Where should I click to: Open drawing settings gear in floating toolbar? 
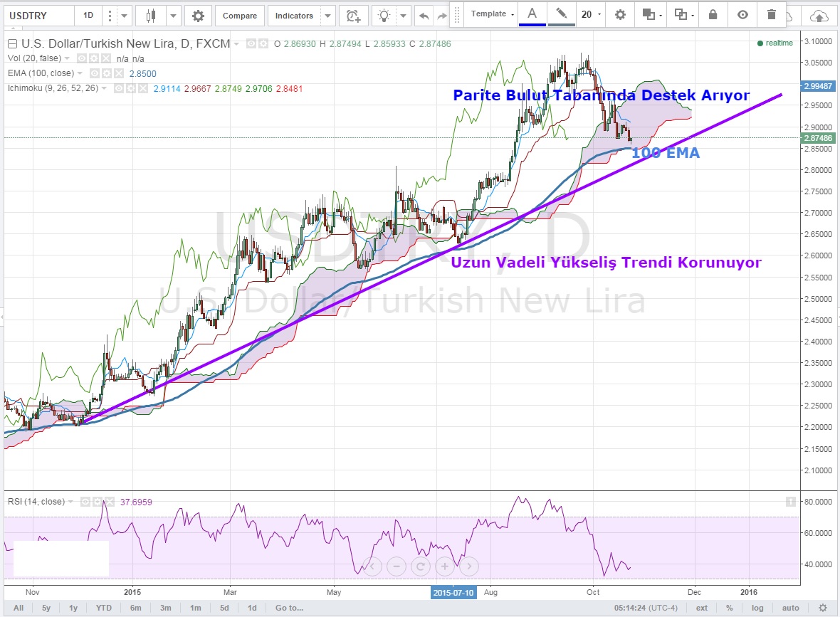pyautogui.click(x=620, y=14)
